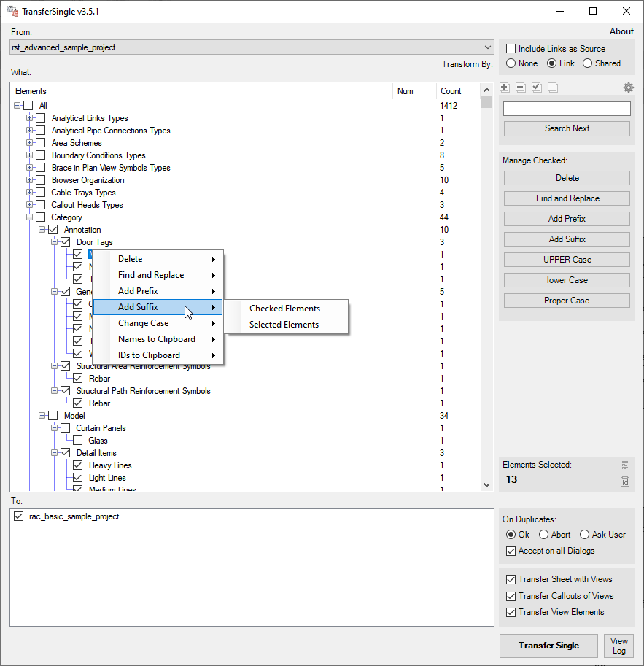The image size is (644, 666).
Task: Click the copy IDs clipboard icon
Action: [624, 481]
